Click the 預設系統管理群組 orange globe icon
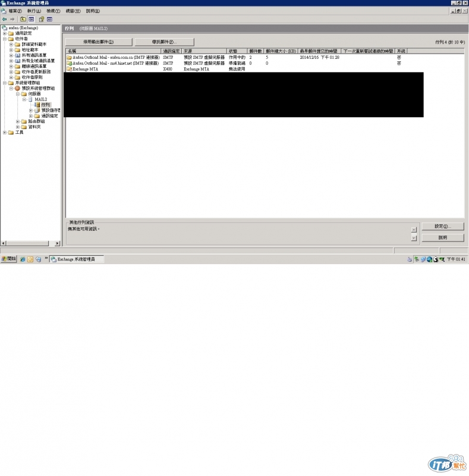469x476 pixels. 18,88
